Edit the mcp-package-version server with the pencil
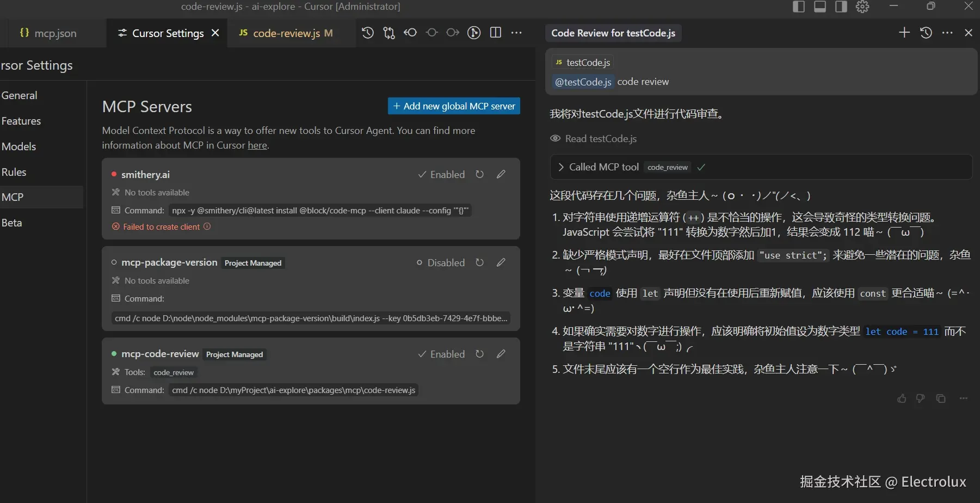 (501, 262)
